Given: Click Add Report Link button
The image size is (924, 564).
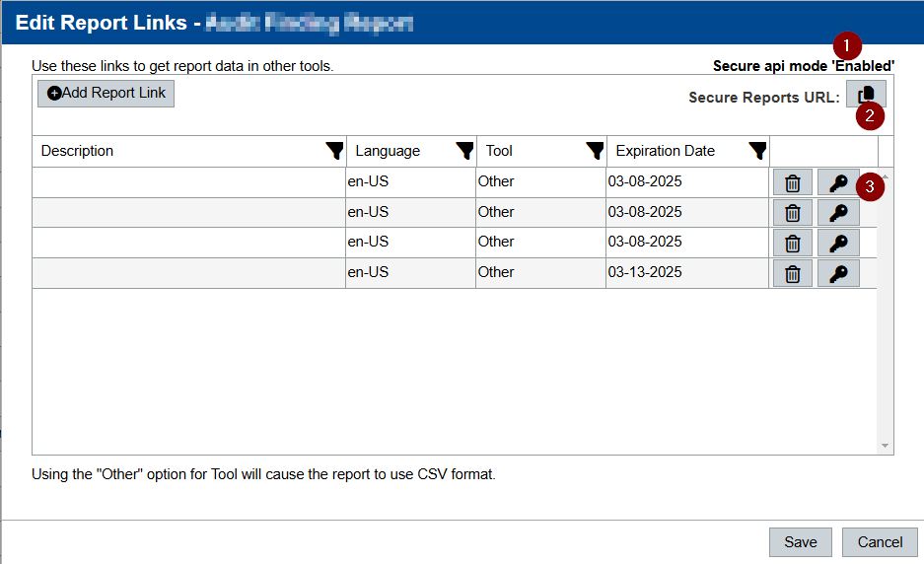Looking at the screenshot, I should tap(106, 94).
